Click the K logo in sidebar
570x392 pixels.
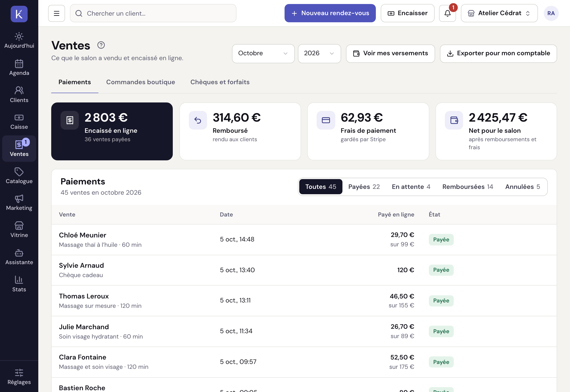pyautogui.click(x=19, y=14)
